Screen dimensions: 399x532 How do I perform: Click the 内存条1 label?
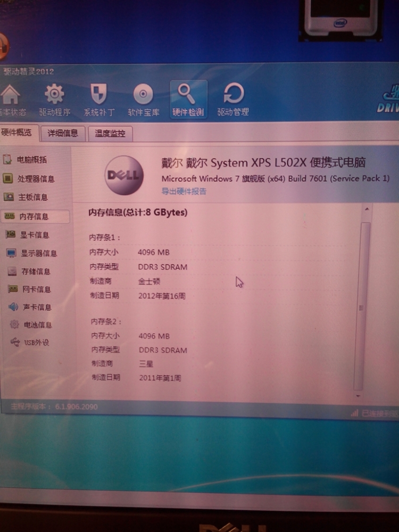(x=104, y=237)
